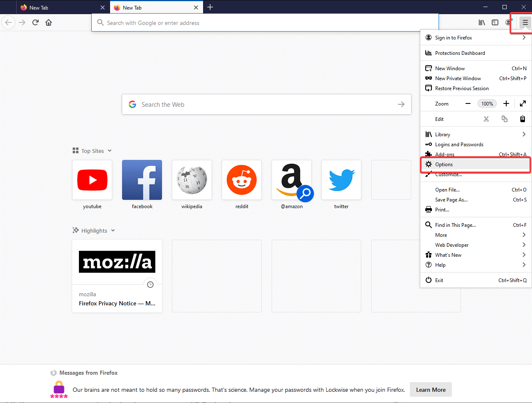The image size is (532, 403).
Task: Enter full screen mode icon
Action: coord(523,104)
